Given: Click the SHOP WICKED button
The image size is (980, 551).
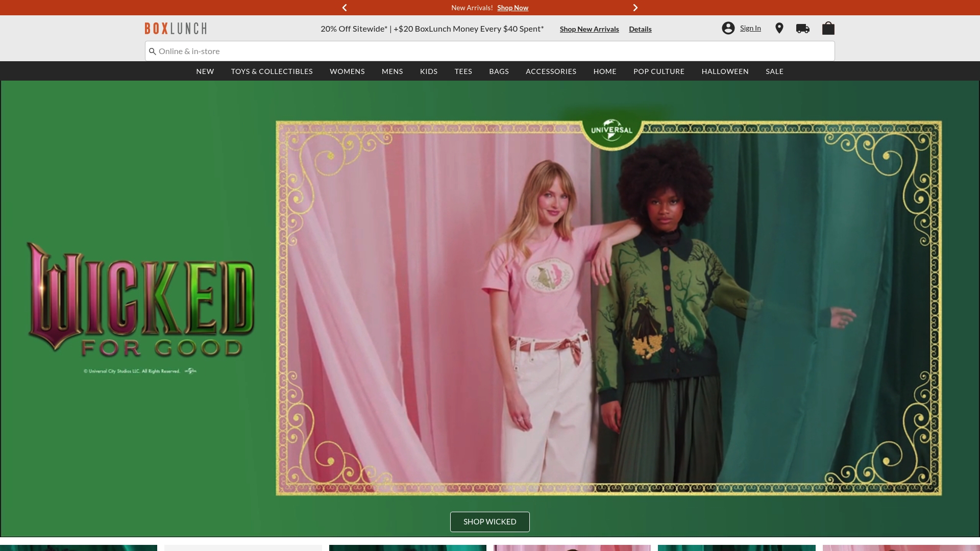Looking at the screenshot, I should (x=489, y=521).
